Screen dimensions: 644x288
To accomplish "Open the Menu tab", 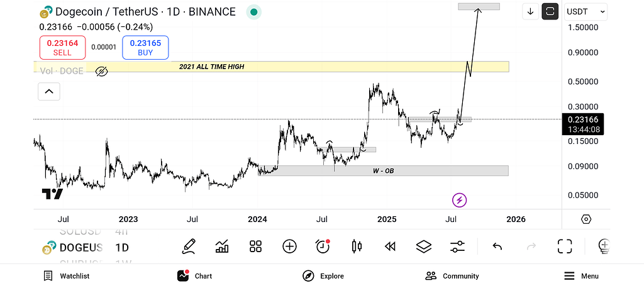I will coord(581,276).
